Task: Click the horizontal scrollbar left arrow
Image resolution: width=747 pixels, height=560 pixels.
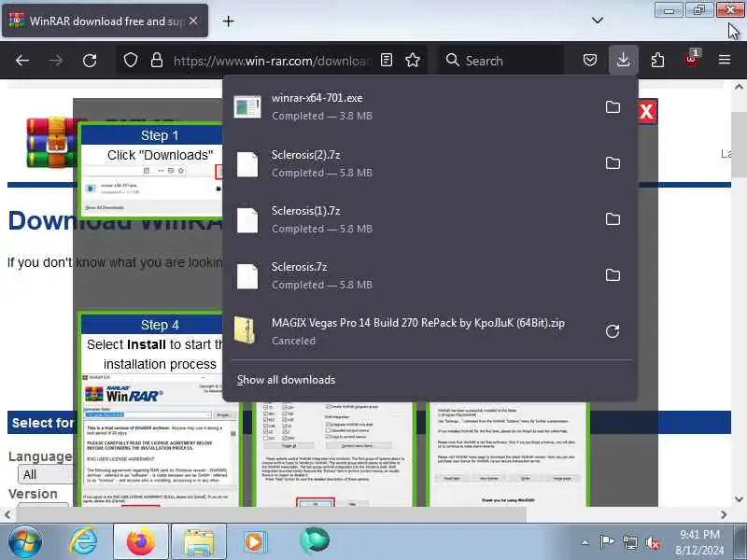Action: (x=7, y=514)
